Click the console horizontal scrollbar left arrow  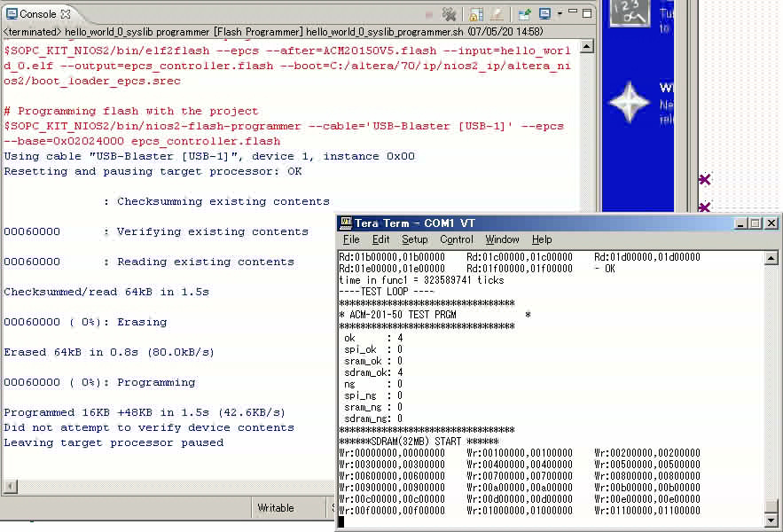click(x=11, y=486)
